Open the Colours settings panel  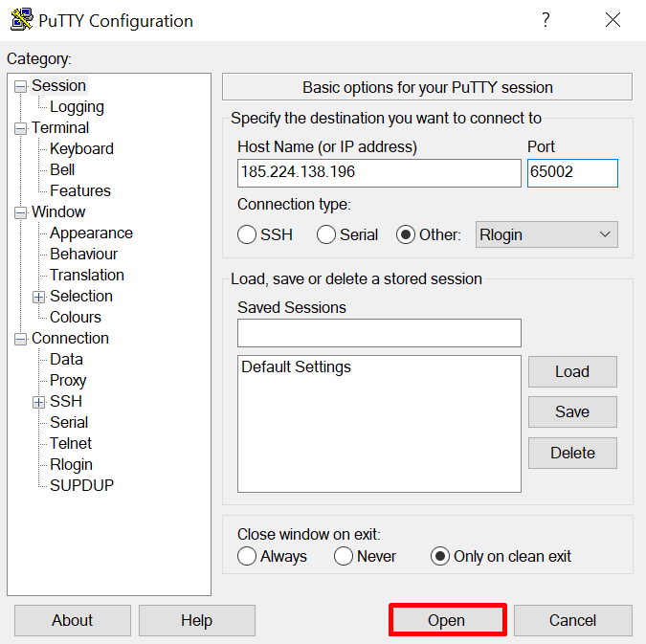coord(76,318)
